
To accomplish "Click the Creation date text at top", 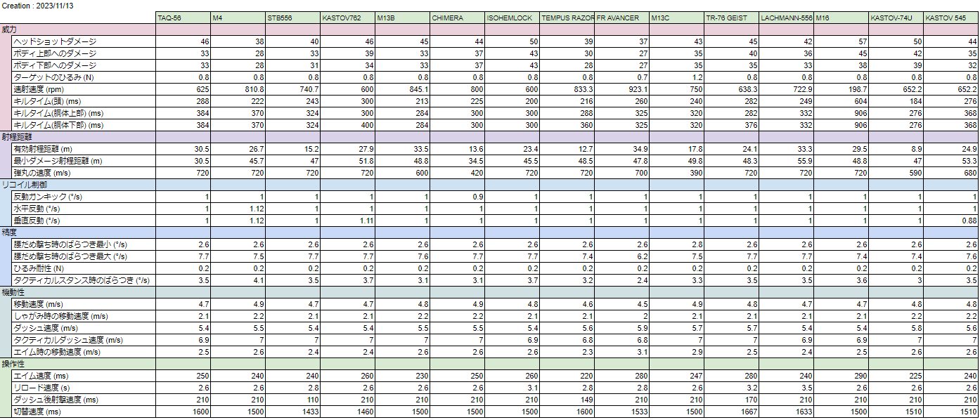I will click(37, 5).
